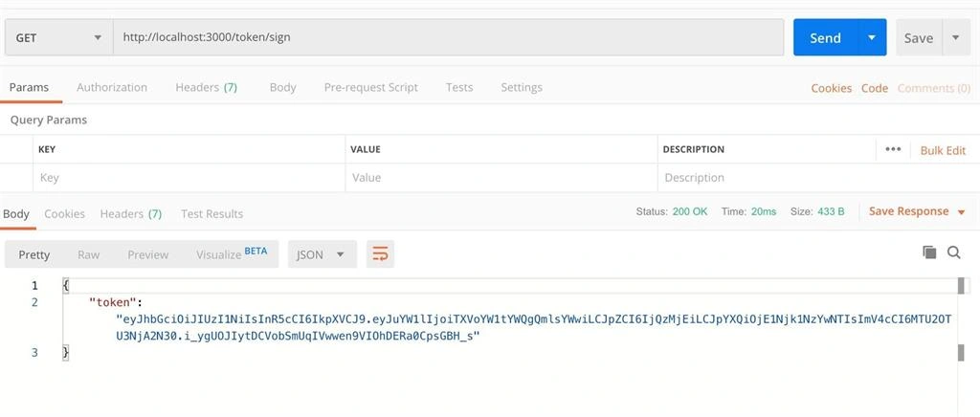
Task: Click the token string value in response
Action: pos(533,328)
